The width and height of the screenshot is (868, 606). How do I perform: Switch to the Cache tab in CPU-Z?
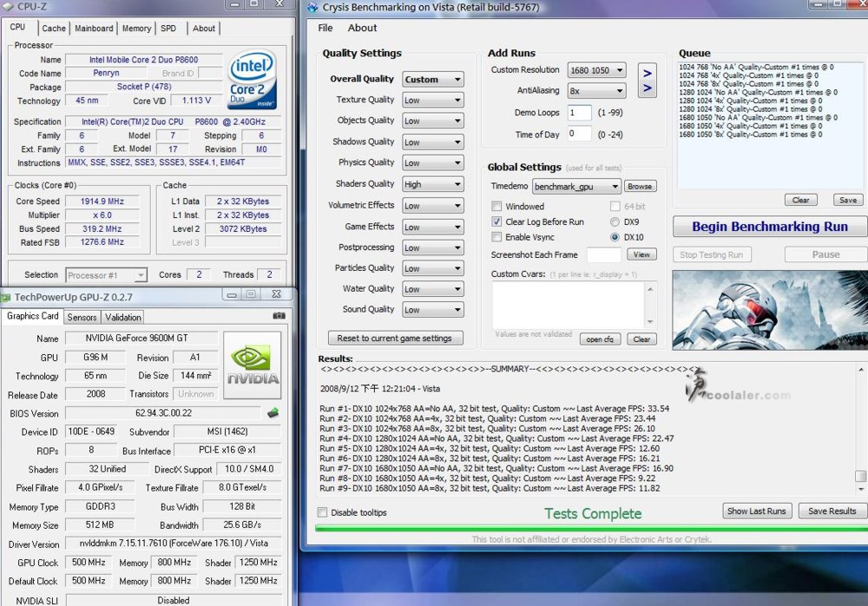point(54,29)
